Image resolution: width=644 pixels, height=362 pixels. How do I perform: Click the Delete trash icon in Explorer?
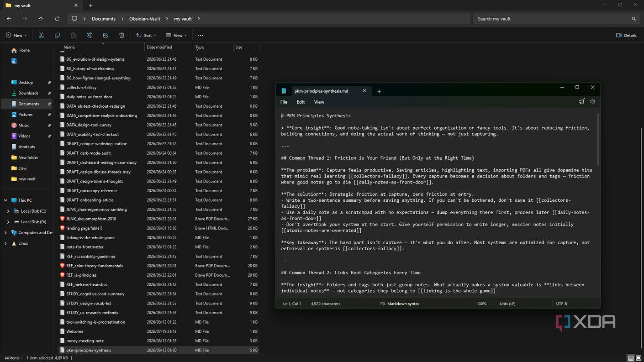pyautogui.click(x=121, y=35)
